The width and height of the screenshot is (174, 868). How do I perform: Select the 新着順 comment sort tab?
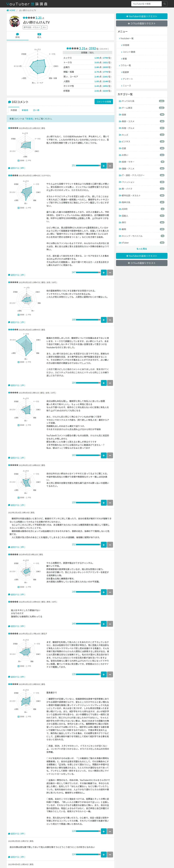25,110
